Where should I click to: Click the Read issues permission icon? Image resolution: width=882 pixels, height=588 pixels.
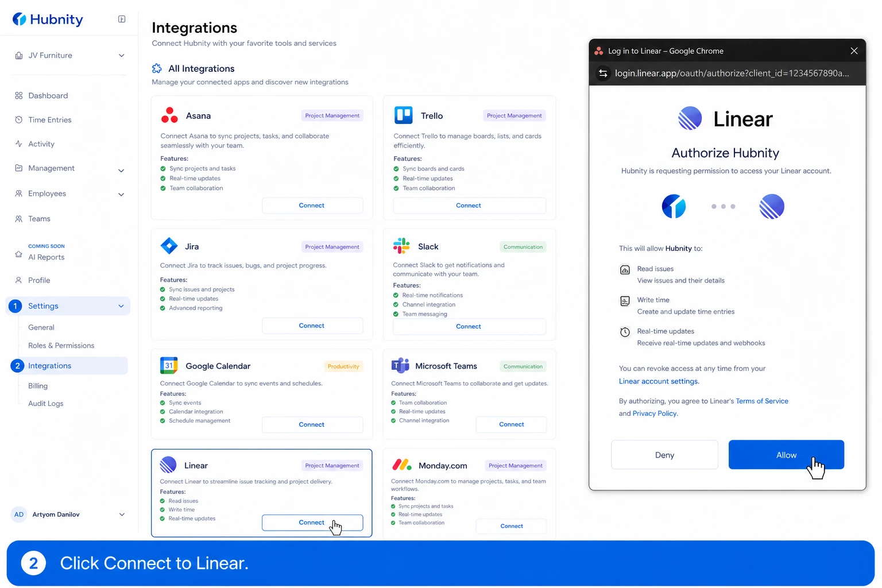(x=625, y=270)
